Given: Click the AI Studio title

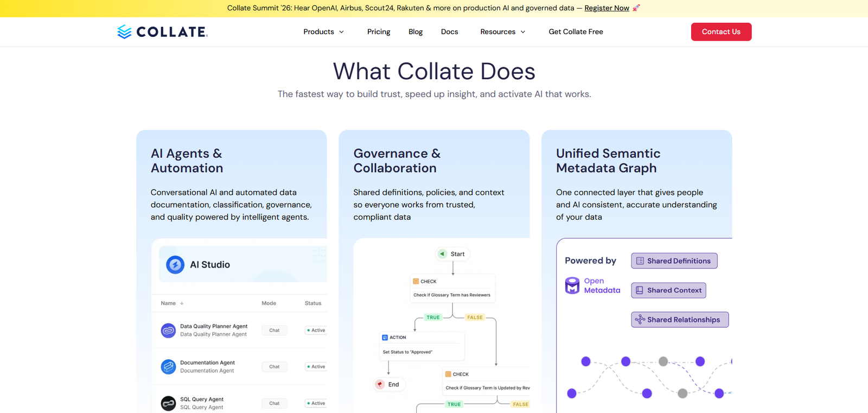Looking at the screenshot, I should pyautogui.click(x=210, y=265).
